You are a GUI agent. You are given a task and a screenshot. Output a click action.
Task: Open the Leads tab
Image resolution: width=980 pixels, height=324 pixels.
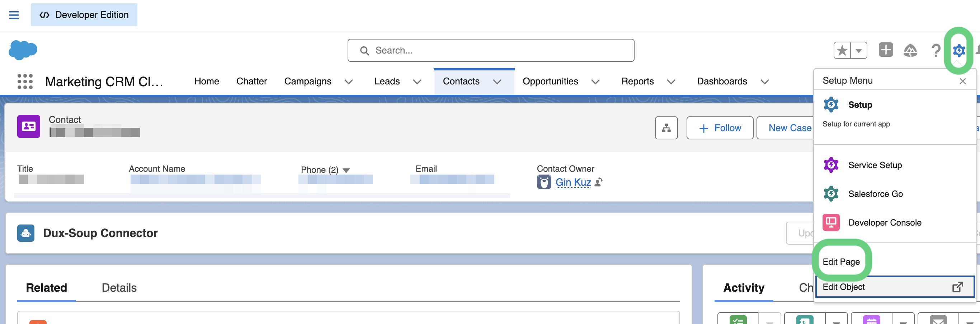pos(387,81)
